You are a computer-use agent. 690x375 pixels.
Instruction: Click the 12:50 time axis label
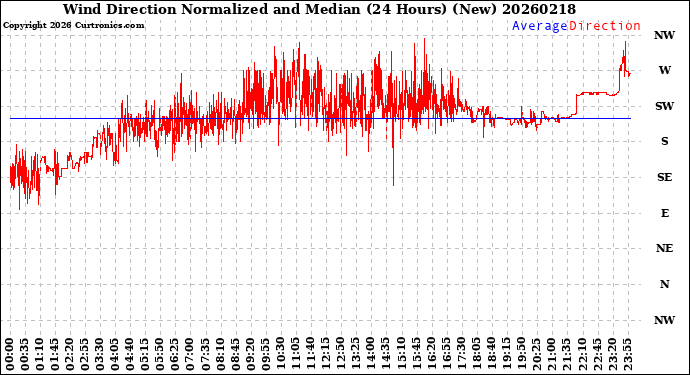pos(341,355)
